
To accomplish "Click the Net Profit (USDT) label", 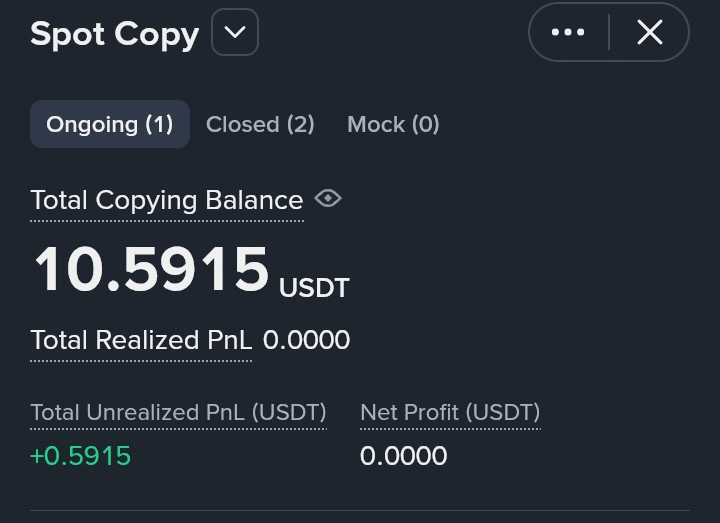I will [x=450, y=412].
